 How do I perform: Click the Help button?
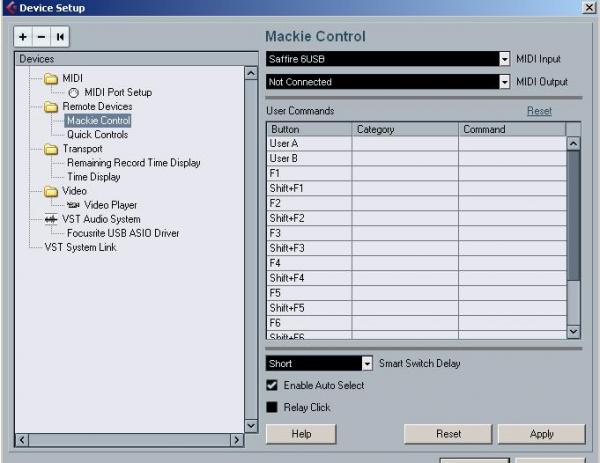coord(300,434)
